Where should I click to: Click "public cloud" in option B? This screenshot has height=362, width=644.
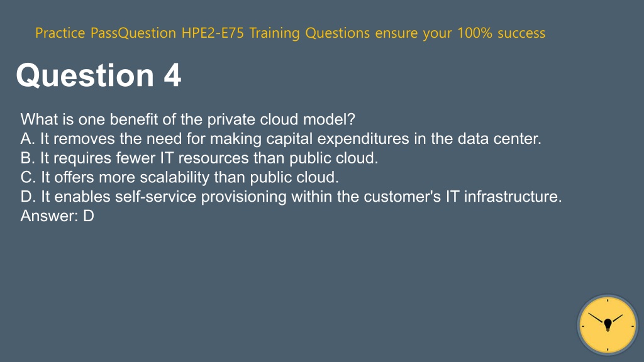(333, 158)
